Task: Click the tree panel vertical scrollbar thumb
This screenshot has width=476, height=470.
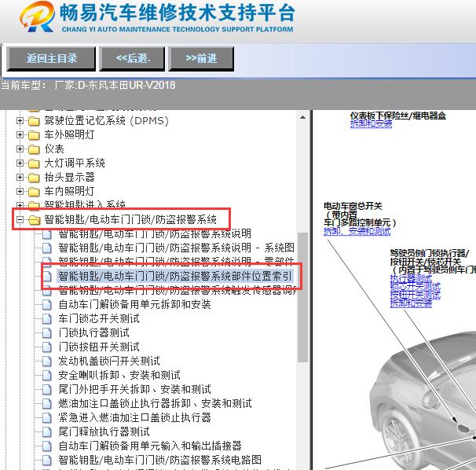Action: coord(302,297)
